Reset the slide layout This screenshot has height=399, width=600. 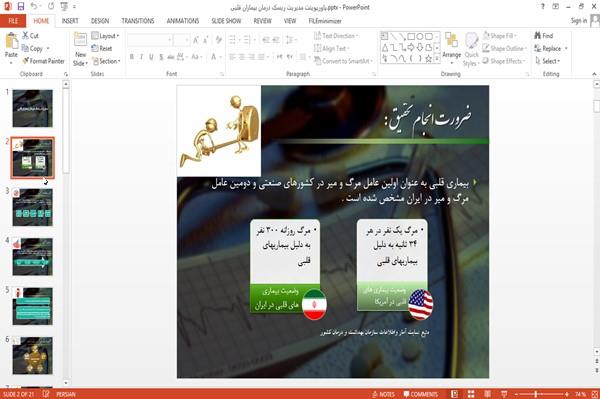102,48
